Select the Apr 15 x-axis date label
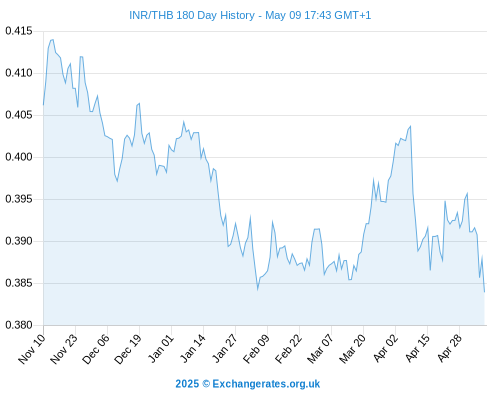 click(417, 349)
